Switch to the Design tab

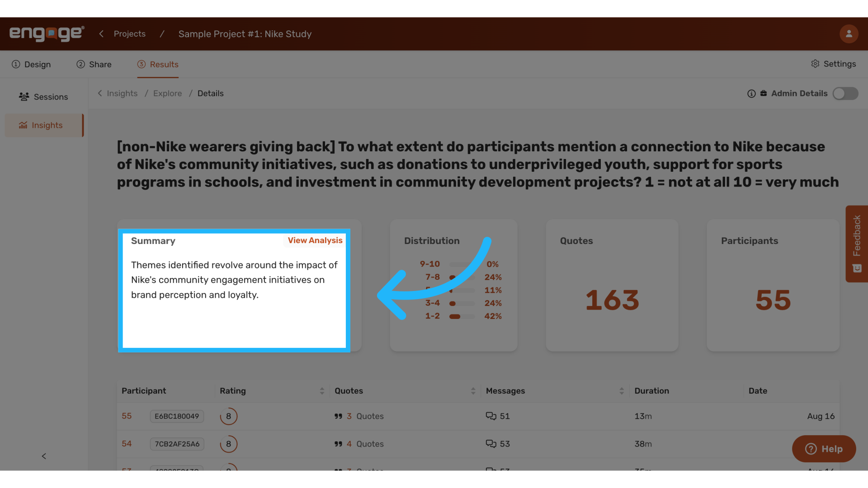[31, 64]
